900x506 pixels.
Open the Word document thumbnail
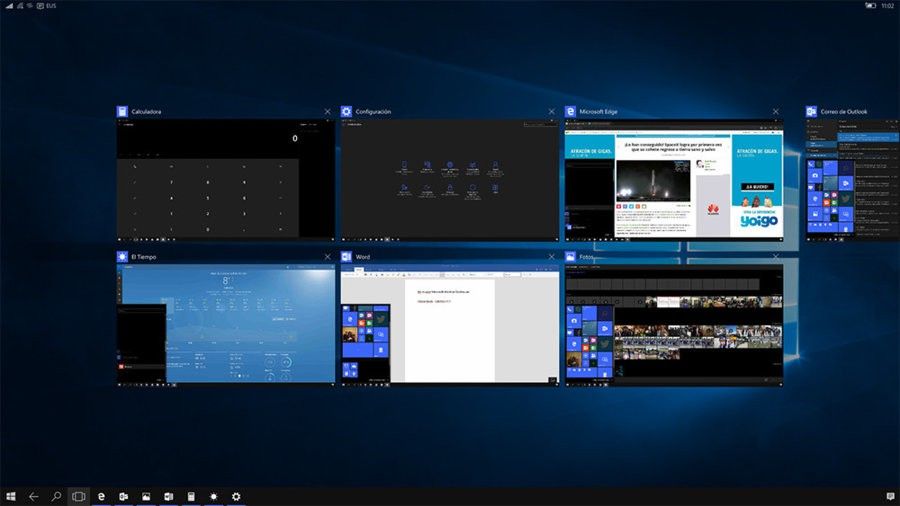coord(449,325)
